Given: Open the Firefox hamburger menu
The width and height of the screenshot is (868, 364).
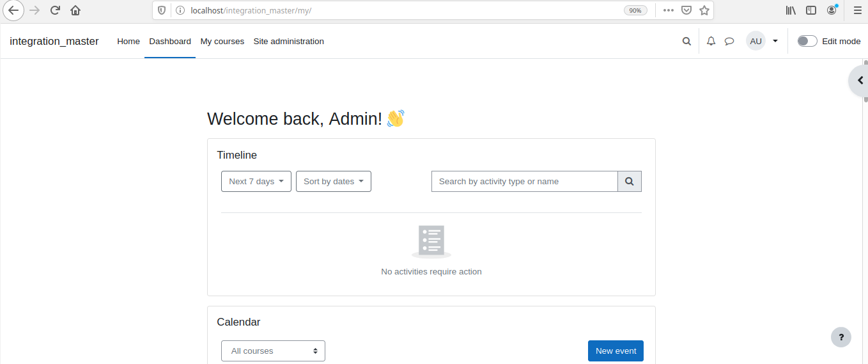Looking at the screenshot, I should click(857, 10).
